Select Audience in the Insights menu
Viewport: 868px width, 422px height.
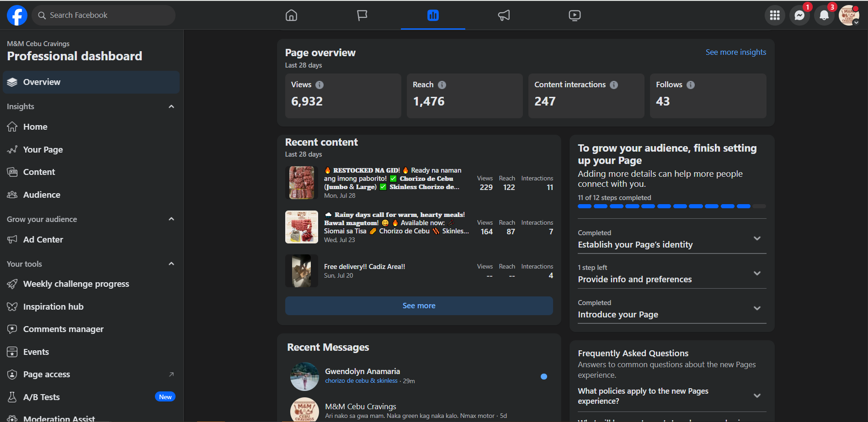point(42,195)
